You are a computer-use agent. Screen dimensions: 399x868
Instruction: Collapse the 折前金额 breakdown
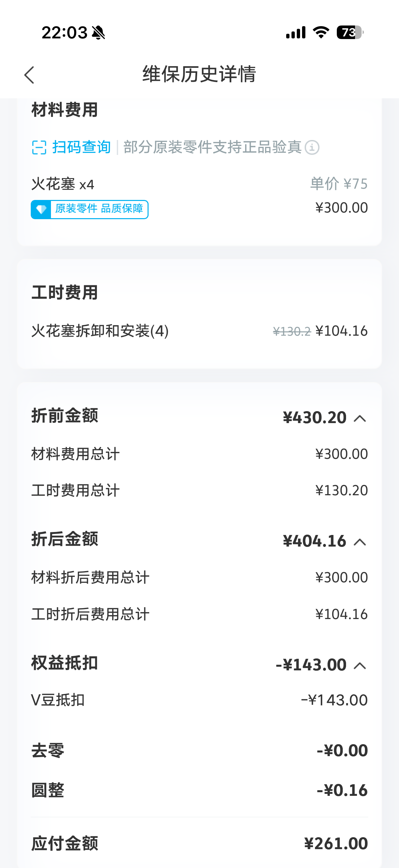click(360, 418)
